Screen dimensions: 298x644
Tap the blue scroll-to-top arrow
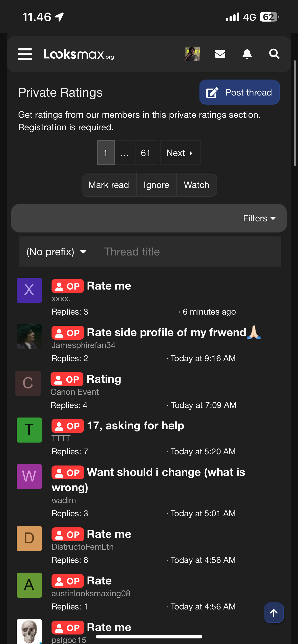pos(273,612)
